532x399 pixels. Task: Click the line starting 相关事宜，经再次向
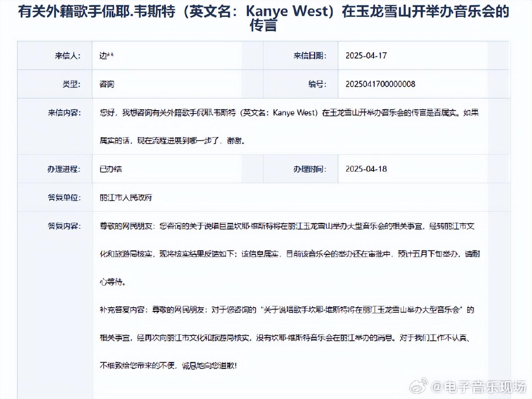click(285, 338)
